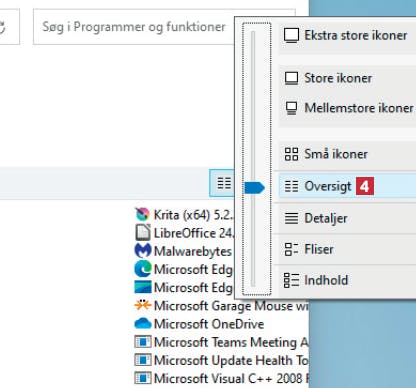The image size is (416, 388).
Task: Click the LibreOffice document icon
Action: [x=143, y=232]
